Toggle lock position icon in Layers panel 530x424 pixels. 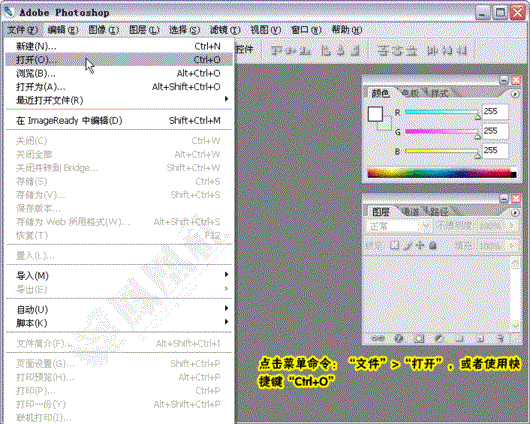point(420,245)
